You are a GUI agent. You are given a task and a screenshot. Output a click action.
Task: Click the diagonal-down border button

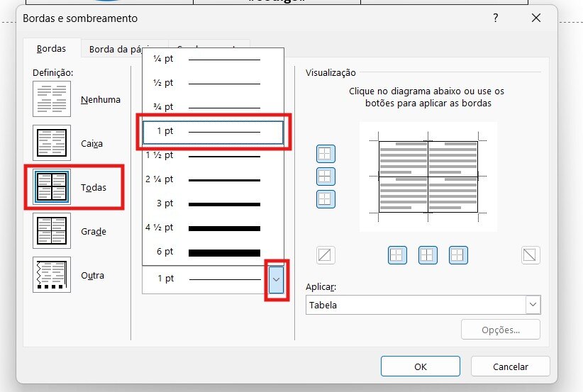(530, 254)
